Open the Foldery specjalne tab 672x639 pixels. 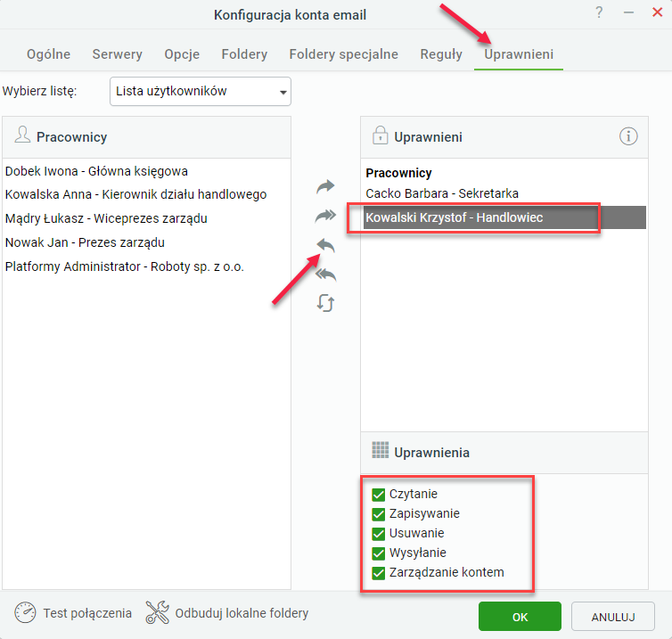click(x=344, y=54)
